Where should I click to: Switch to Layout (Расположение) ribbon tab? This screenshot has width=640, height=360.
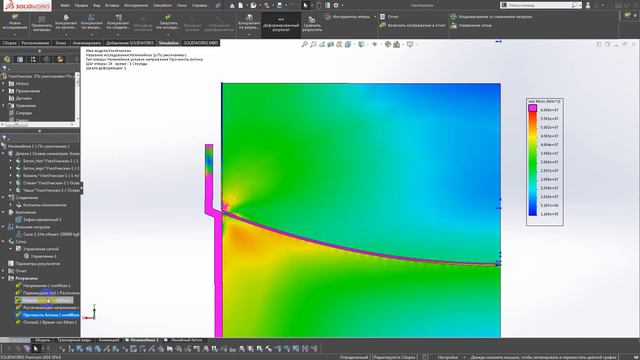click(35, 43)
